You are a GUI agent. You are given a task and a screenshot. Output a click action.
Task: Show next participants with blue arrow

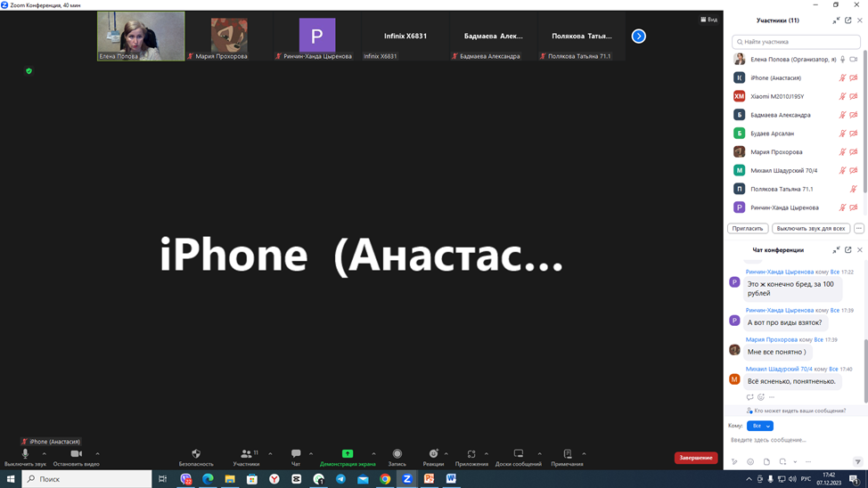tap(638, 36)
